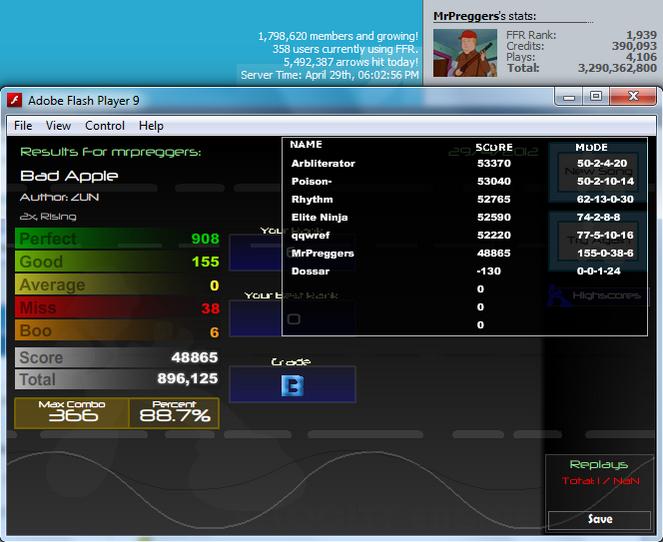Click the Miss count bar
Image resolution: width=663 pixels, height=542 pixels.
click(118, 308)
